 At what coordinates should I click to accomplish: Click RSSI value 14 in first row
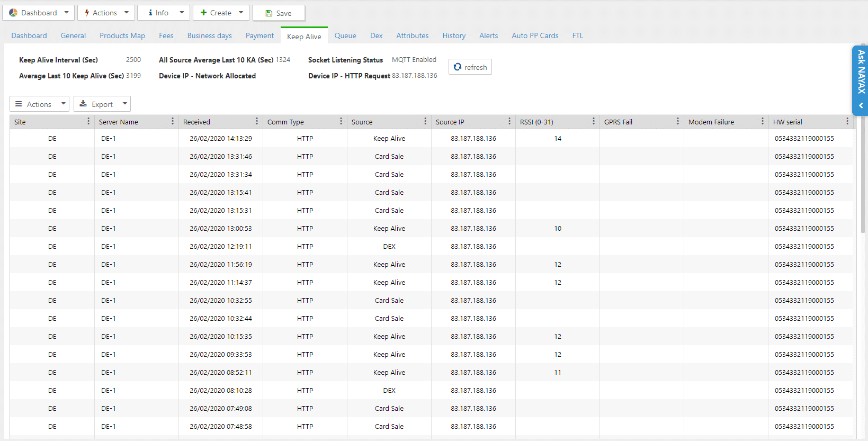pyautogui.click(x=558, y=139)
